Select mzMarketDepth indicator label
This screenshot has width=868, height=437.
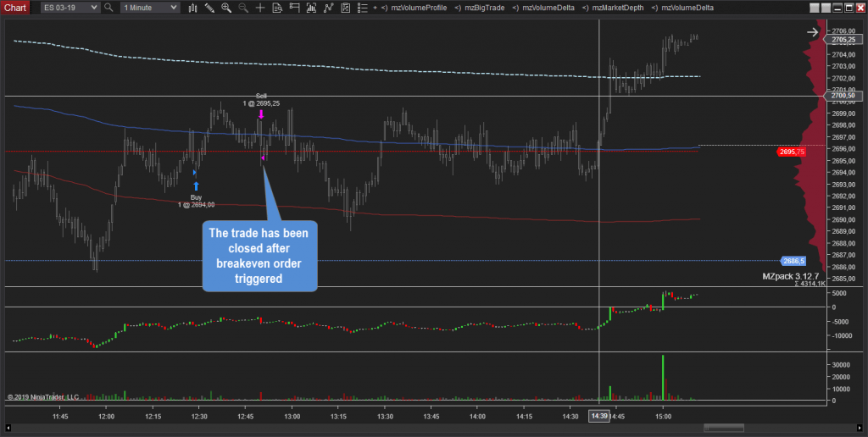coord(617,8)
